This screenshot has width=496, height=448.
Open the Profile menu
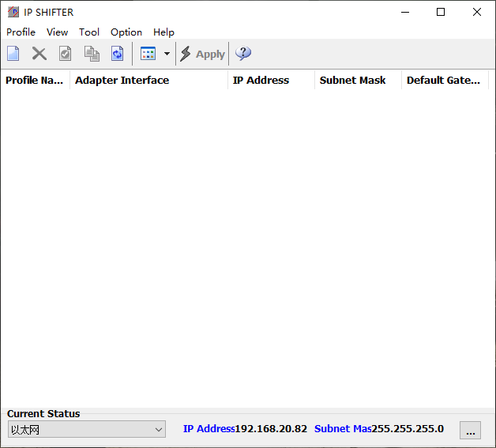point(21,32)
